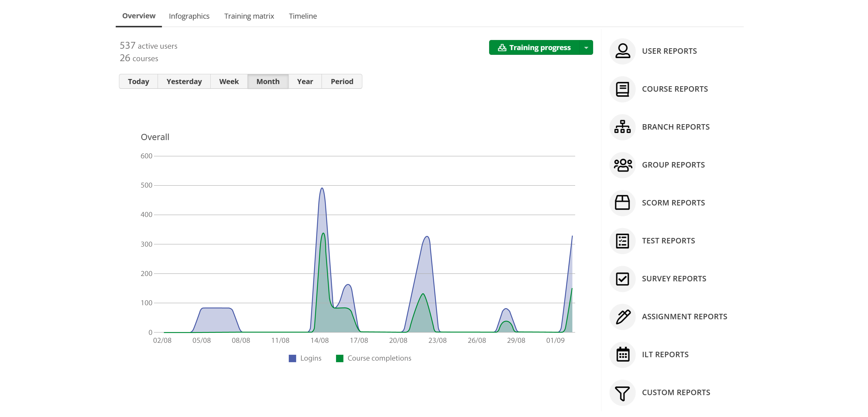This screenshot has height=417, width=868.
Task: Toggle the green Course completions legend swatch
Action: (340, 358)
